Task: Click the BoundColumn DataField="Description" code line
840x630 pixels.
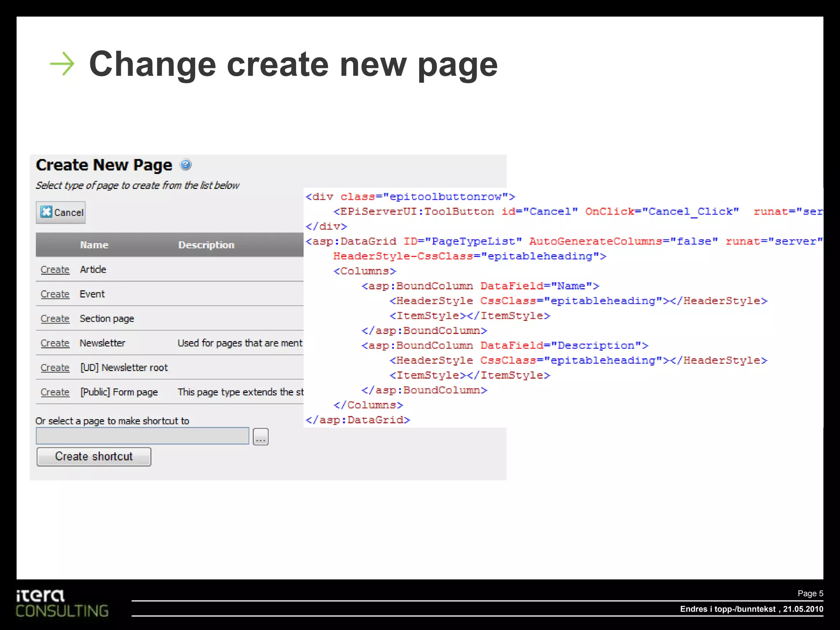Action: coord(505,345)
